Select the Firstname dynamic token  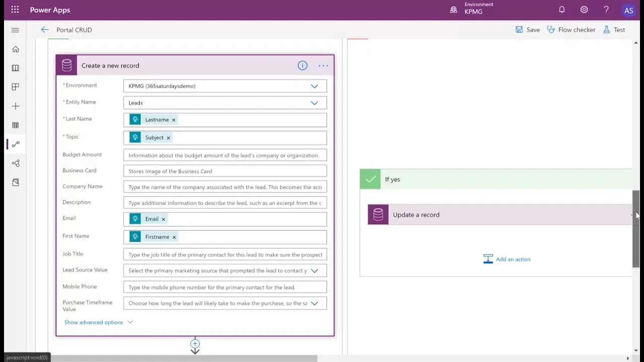(153, 237)
